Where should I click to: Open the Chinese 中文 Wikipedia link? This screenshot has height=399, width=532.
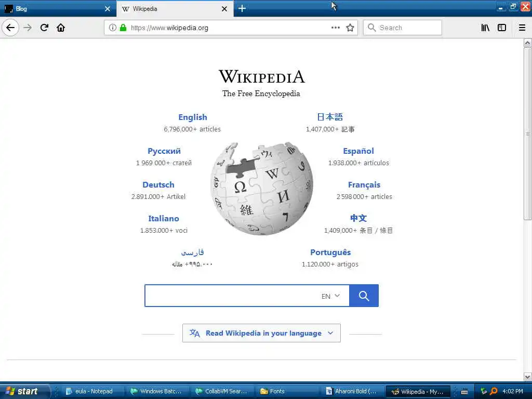[358, 218]
